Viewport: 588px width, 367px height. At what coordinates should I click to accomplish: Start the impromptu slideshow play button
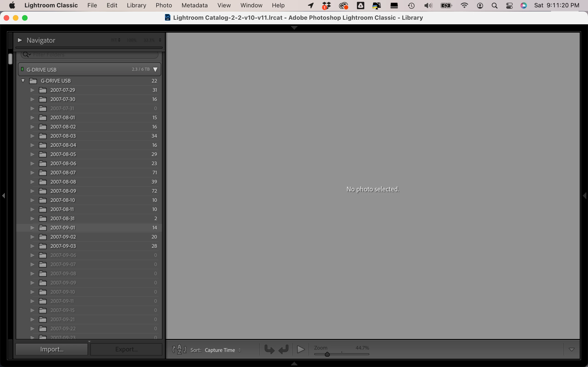[x=301, y=350]
